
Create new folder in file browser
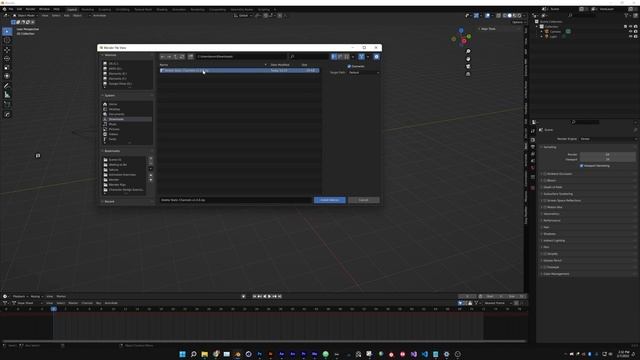(191, 57)
